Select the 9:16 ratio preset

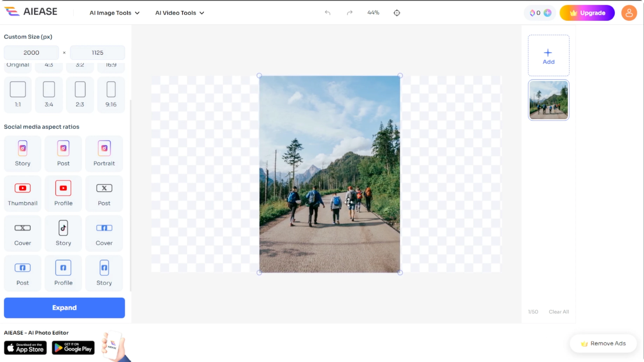pyautogui.click(x=111, y=95)
